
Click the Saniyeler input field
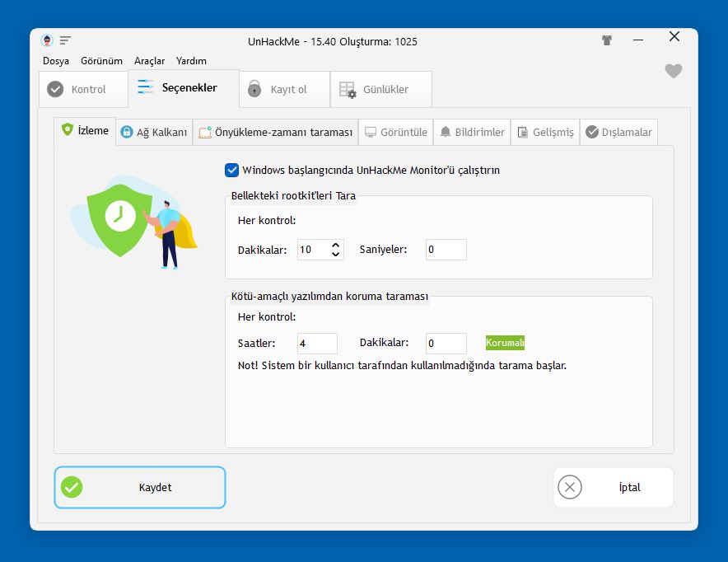(446, 250)
